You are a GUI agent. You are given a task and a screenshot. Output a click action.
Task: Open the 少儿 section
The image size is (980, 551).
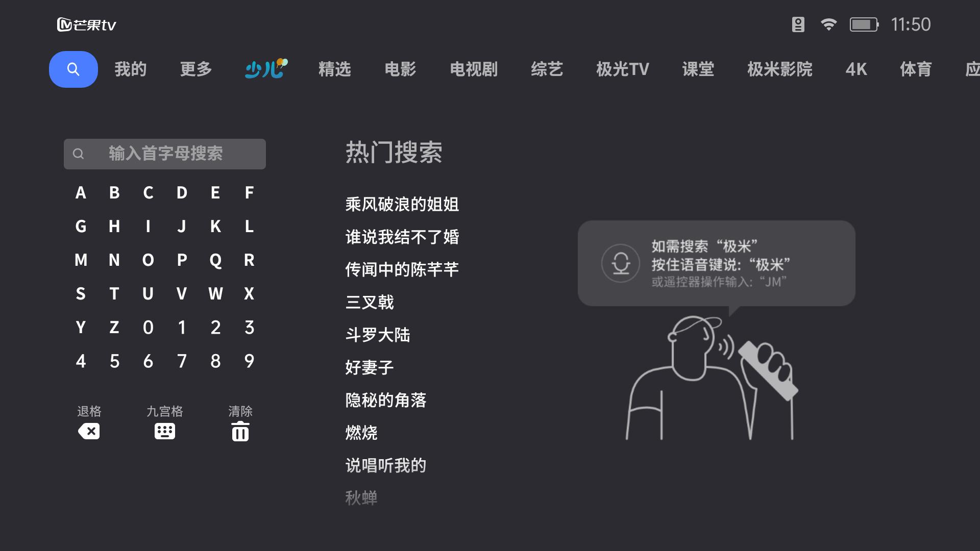coord(265,69)
